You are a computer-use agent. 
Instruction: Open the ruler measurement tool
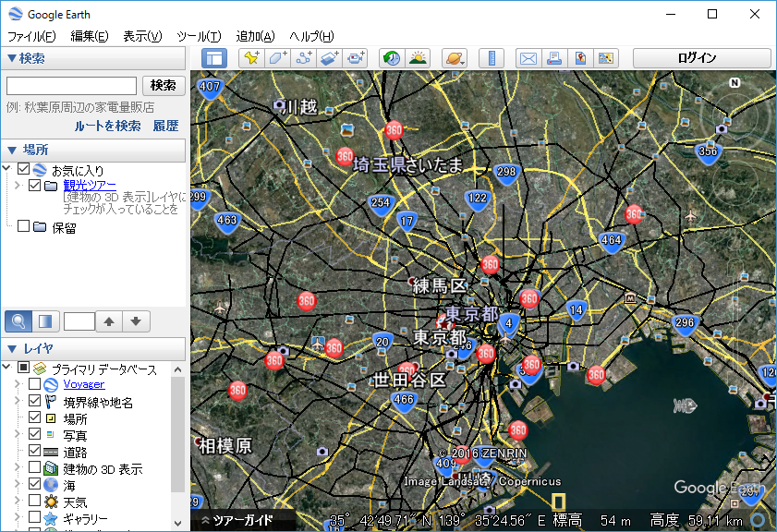(x=492, y=58)
